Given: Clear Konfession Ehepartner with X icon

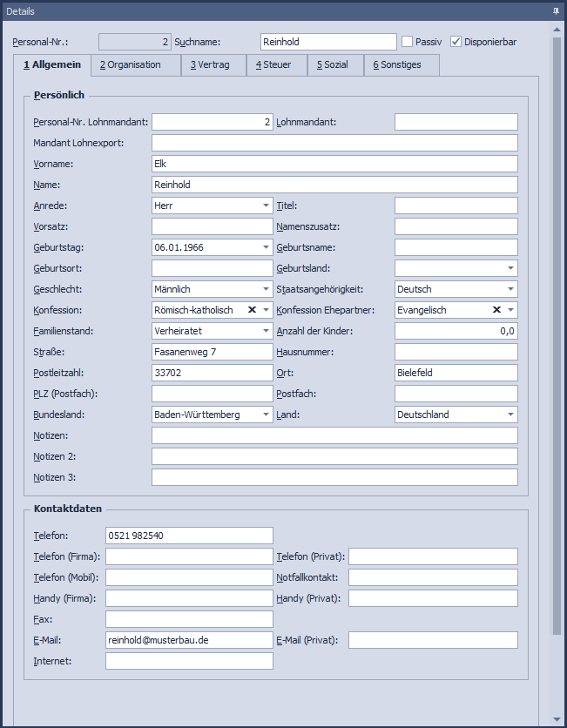Looking at the screenshot, I should 496,310.
